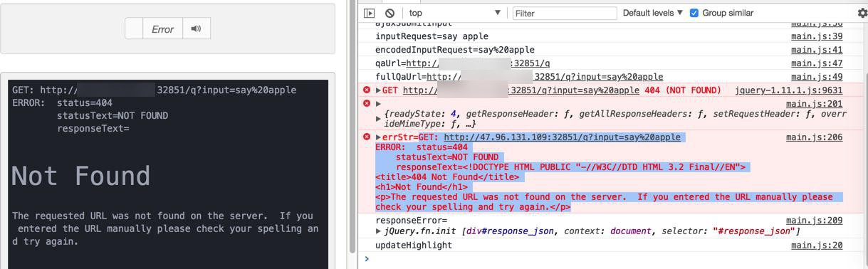Open main.js:20 source link
The height and width of the screenshot is (269, 868).
pyautogui.click(x=817, y=245)
